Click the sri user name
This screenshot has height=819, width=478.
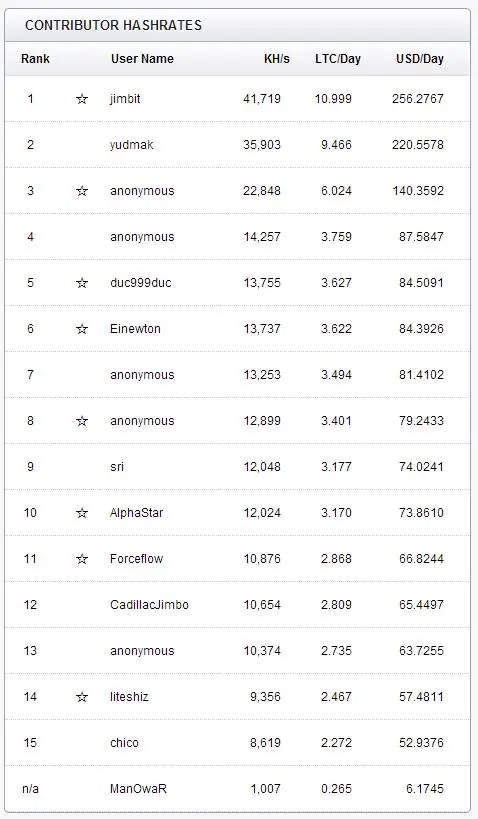[x=117, y=466]
